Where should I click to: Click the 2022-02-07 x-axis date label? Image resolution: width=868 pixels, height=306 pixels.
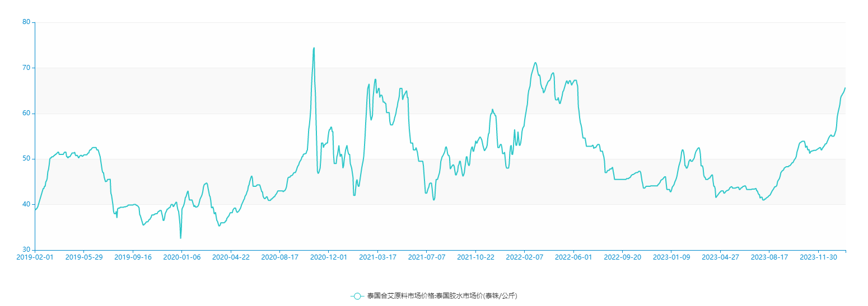(x=525, y=257)
